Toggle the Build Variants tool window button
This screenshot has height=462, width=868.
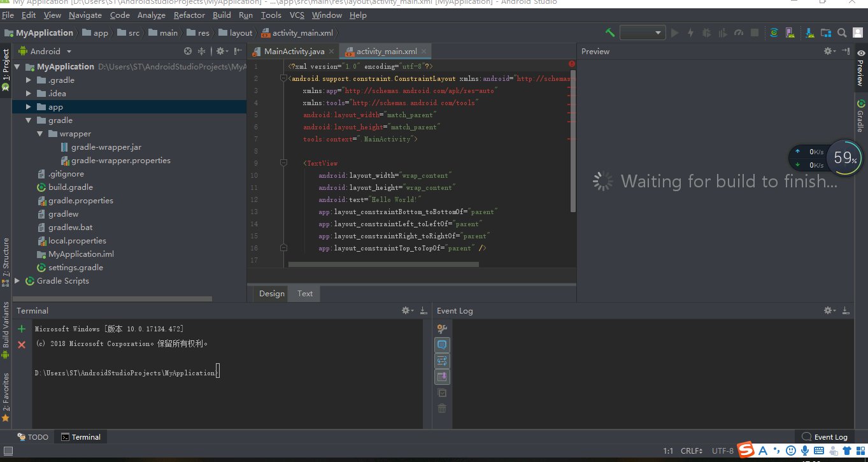(x=6, y=330)
